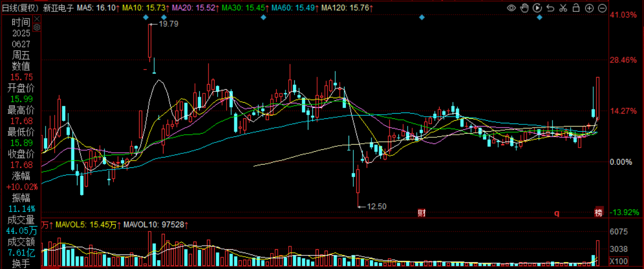
Task: Click the 41.03% axis value
Action: (x=623, y=15)
